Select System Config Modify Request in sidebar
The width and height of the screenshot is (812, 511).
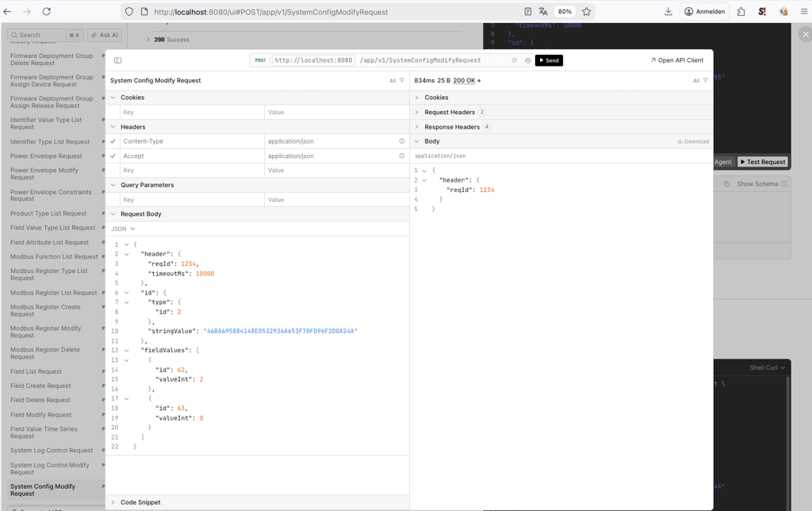(x=43, y=490)
